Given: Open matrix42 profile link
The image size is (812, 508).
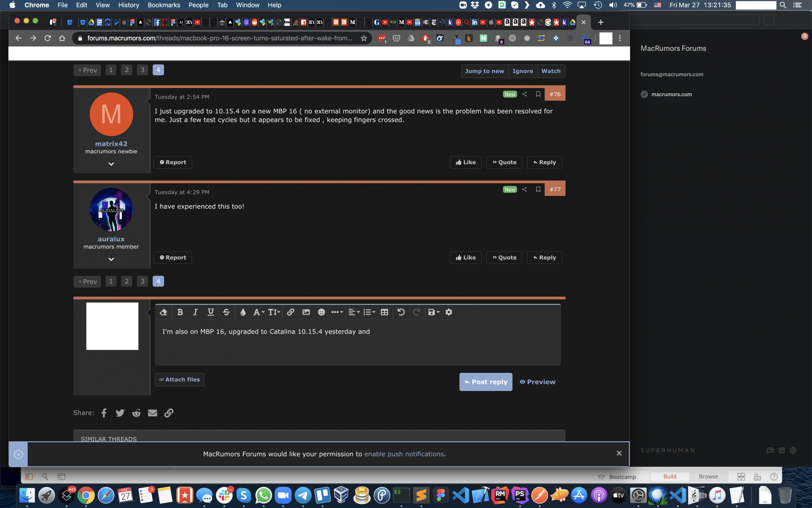Looking at the screenshot, I should [111, 144].
